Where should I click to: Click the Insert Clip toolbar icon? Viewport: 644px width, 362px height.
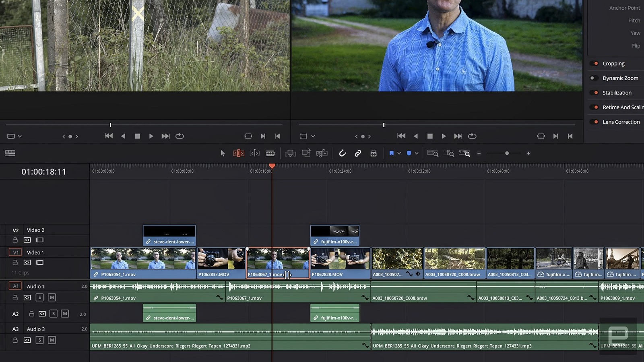(290, 153)
